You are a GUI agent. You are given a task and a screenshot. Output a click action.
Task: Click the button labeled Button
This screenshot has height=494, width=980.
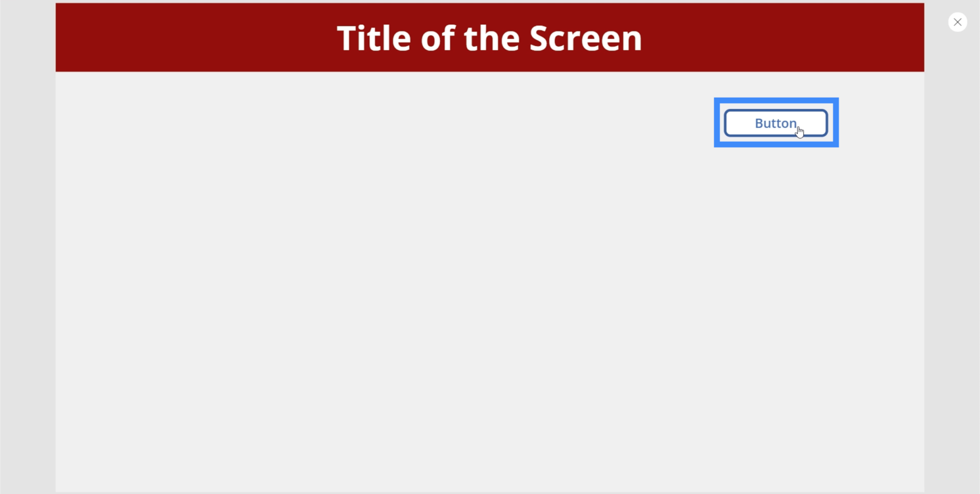pos(776,123)
